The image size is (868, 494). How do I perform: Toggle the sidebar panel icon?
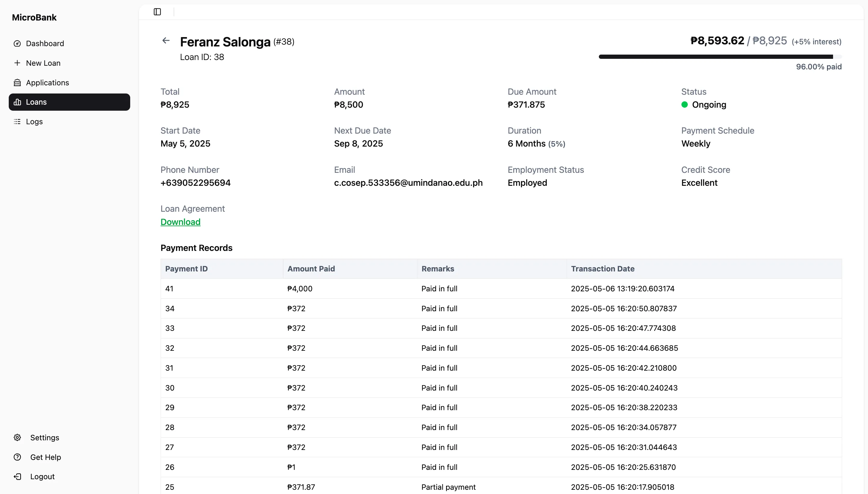pos(157,12)
